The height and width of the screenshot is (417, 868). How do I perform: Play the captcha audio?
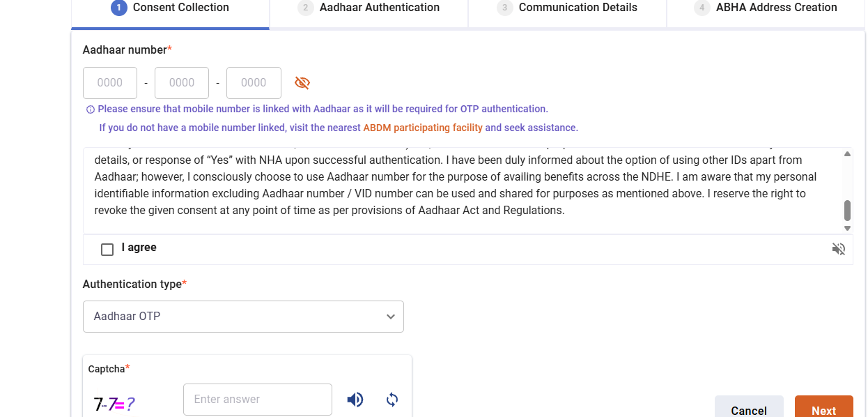(x=355, y=399)
